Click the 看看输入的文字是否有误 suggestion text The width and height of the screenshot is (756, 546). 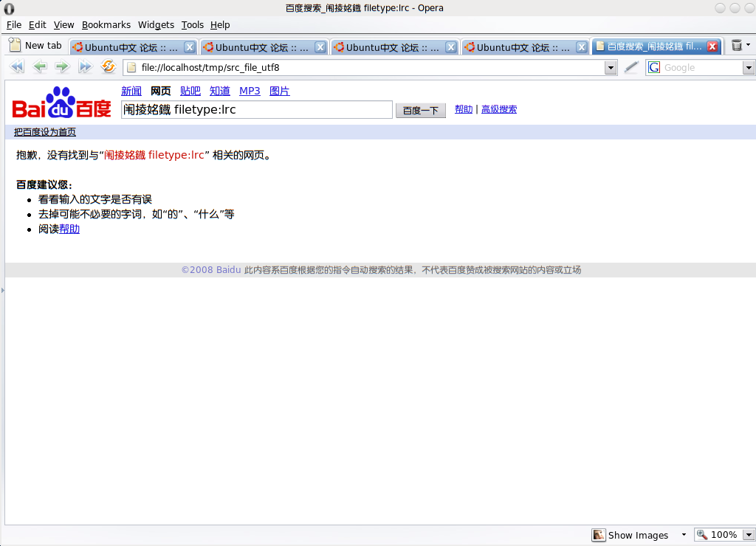[x=95, y=199]
